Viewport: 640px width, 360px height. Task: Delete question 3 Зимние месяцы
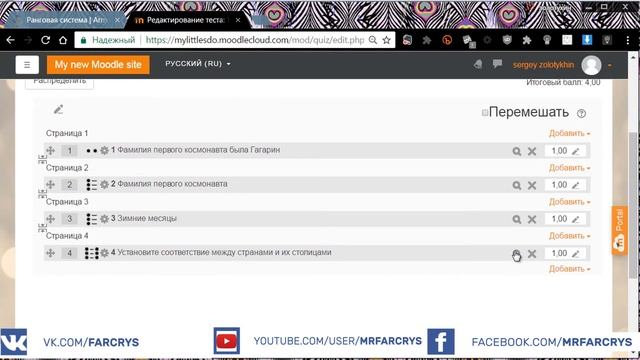click(x=532, y=220)
